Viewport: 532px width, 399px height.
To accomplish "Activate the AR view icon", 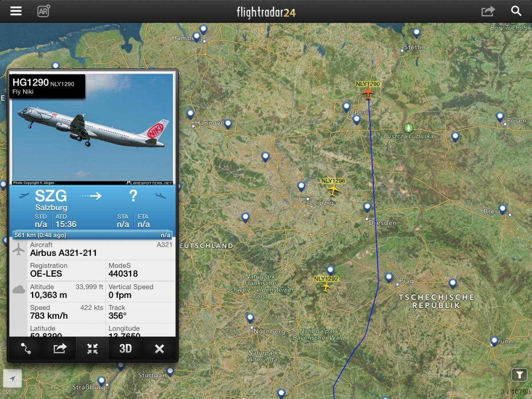I will click(43, 11).
